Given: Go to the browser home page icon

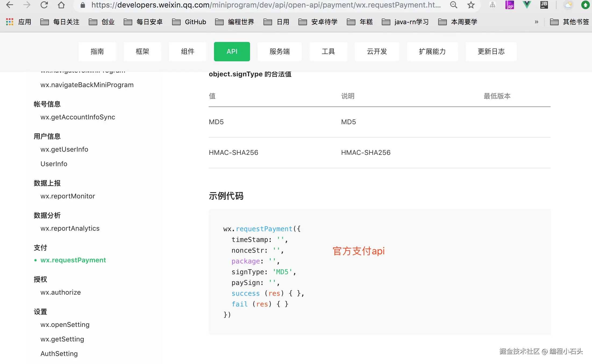Looking at the screenshot, I should point(61,5).
